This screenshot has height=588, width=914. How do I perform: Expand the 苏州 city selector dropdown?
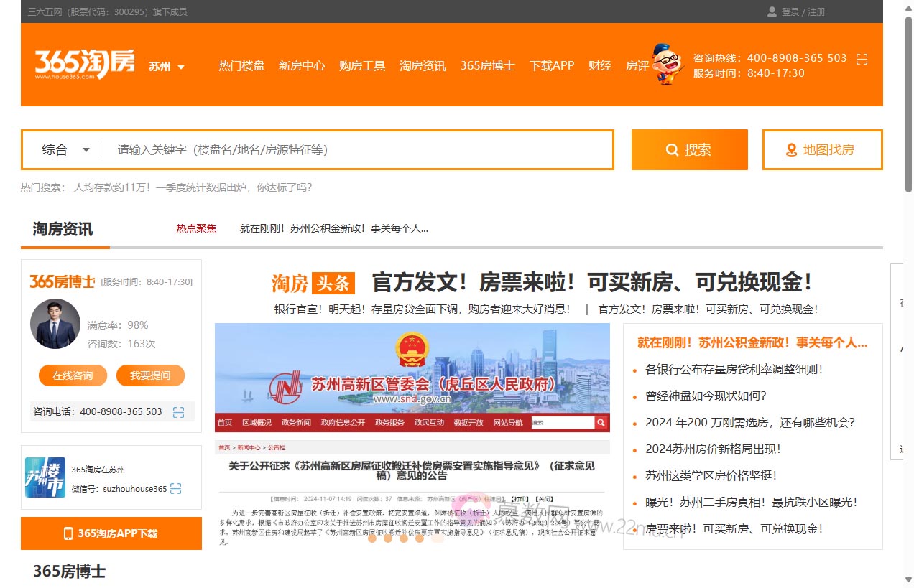167,67
